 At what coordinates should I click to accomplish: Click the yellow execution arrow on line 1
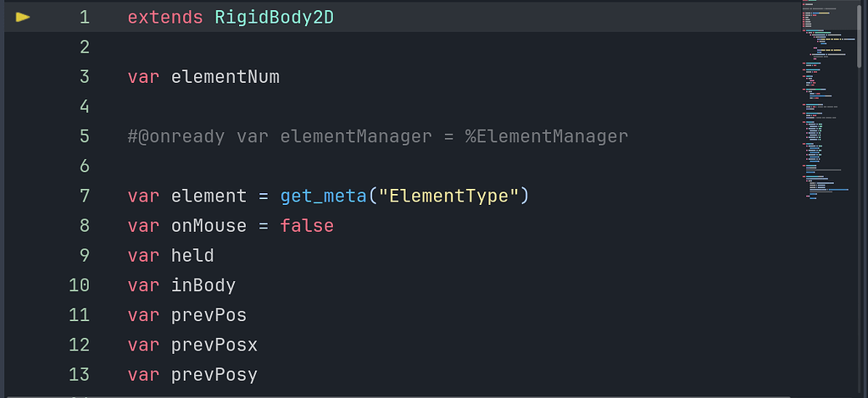click(x=23, y=17)
